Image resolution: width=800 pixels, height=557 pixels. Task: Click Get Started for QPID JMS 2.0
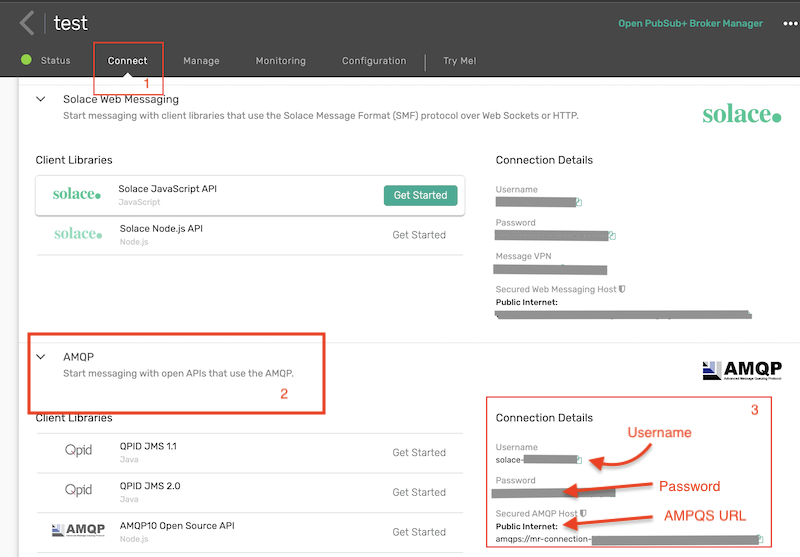tap(419, 492)
